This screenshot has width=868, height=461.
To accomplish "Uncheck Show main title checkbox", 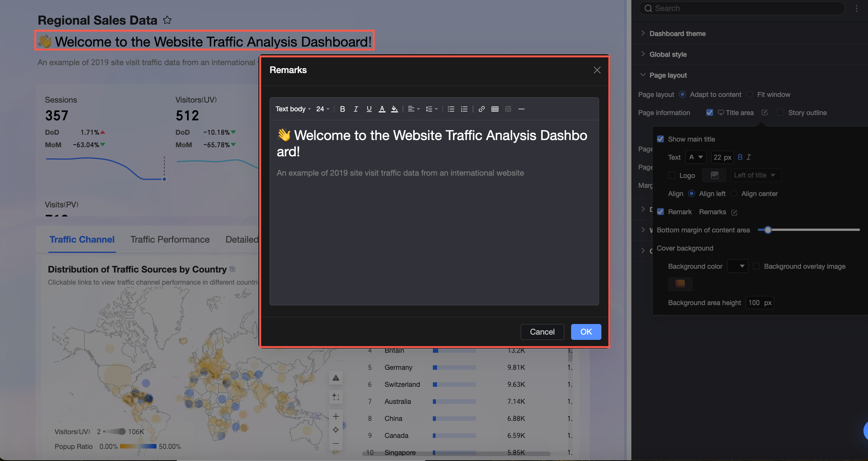I will (x=660, y=139).
